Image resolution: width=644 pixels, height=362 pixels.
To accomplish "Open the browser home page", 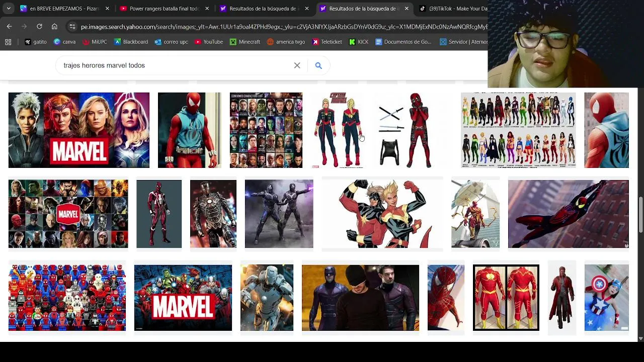I will 54,26.
